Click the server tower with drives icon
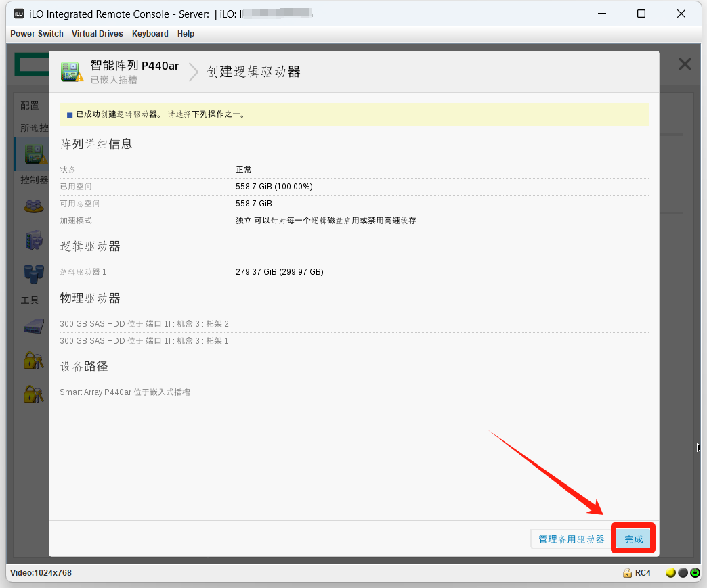The width and height of the screenshot is (707, 588). click(33, 239)
